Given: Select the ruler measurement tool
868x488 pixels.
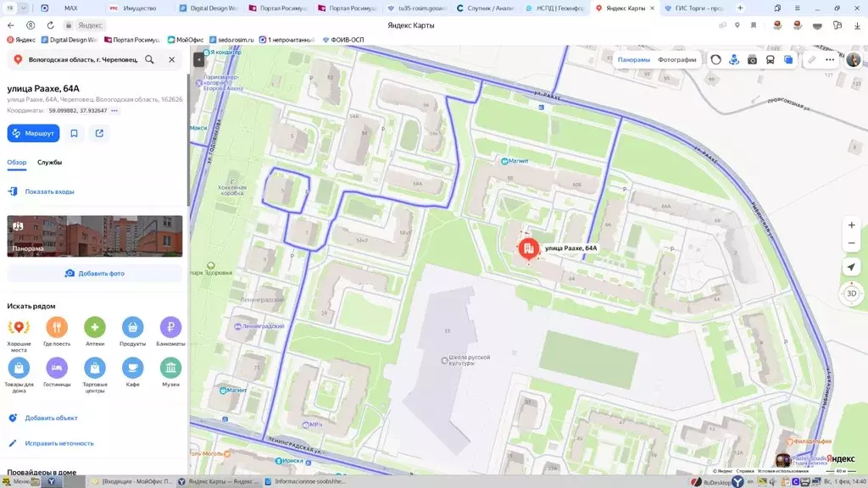Looking at the screenshot, I should [x=811, y=59].
